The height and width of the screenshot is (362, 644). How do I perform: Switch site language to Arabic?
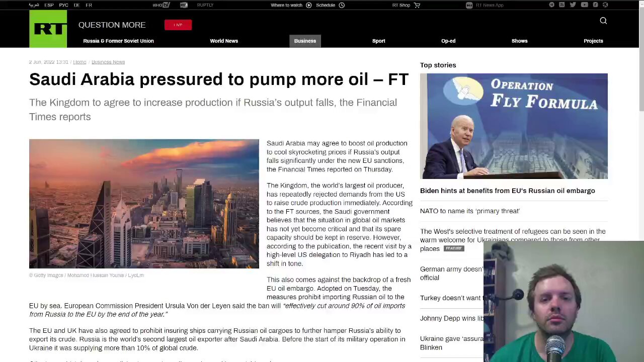tap(34, 5)
